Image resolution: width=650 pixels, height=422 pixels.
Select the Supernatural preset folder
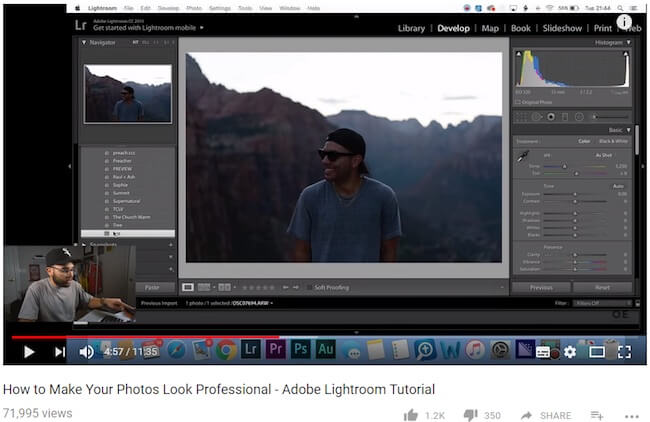tap(126, 201)
